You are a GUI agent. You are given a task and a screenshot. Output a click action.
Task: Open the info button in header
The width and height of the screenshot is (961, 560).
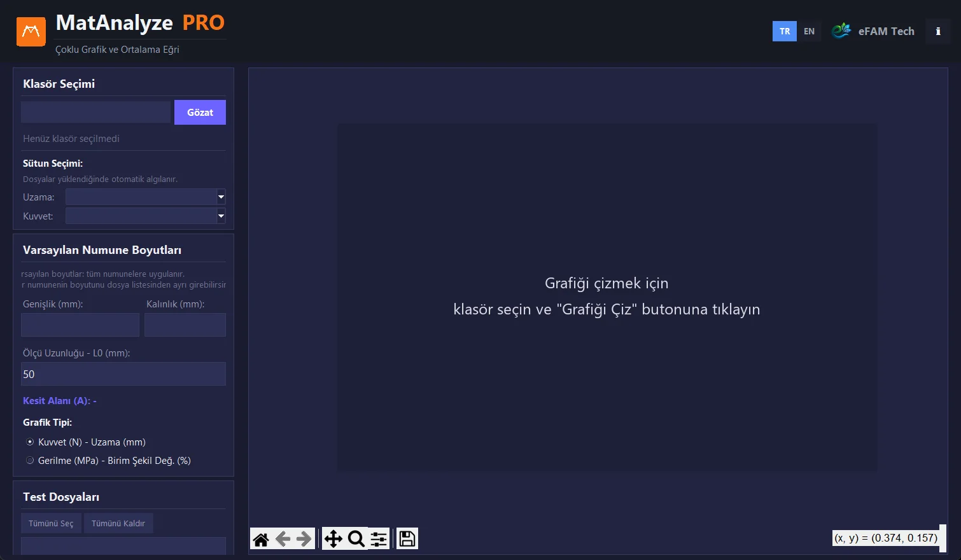[937, 31]
